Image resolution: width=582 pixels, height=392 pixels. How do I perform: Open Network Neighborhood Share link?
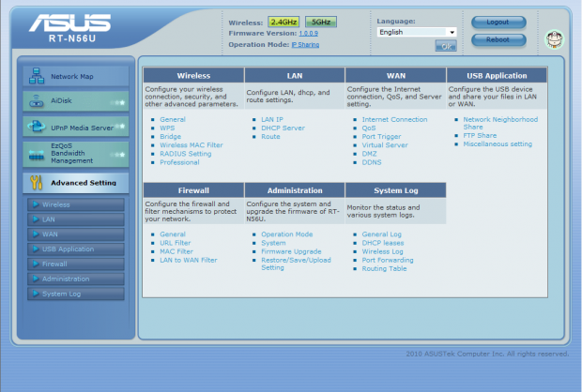(500, 123)
